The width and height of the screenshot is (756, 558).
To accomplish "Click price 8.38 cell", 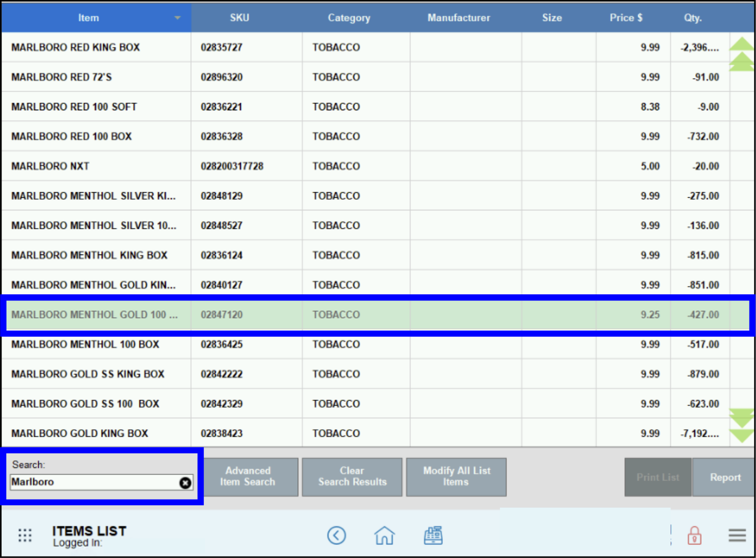I will [x=633, y=107].
